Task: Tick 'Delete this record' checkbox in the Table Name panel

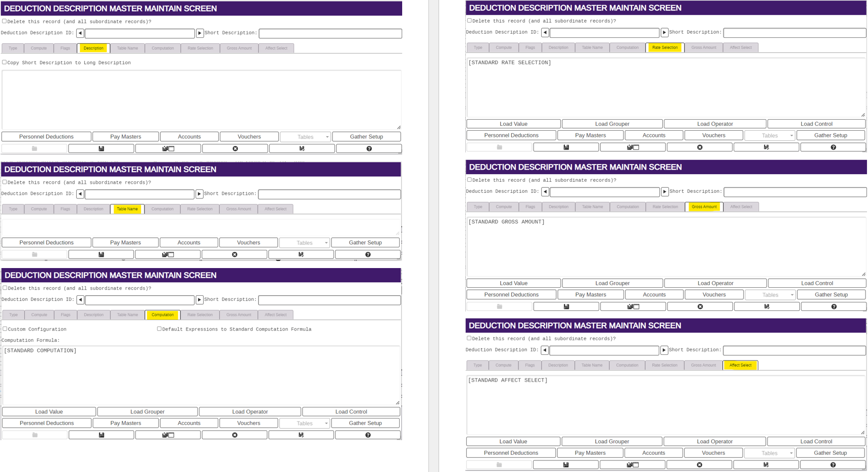Action: click(5, 182)
